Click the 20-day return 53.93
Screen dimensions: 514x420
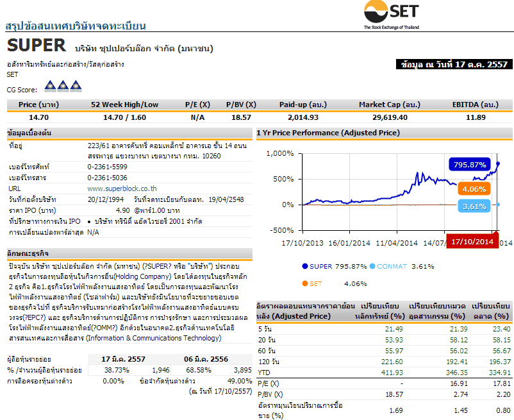394,340
